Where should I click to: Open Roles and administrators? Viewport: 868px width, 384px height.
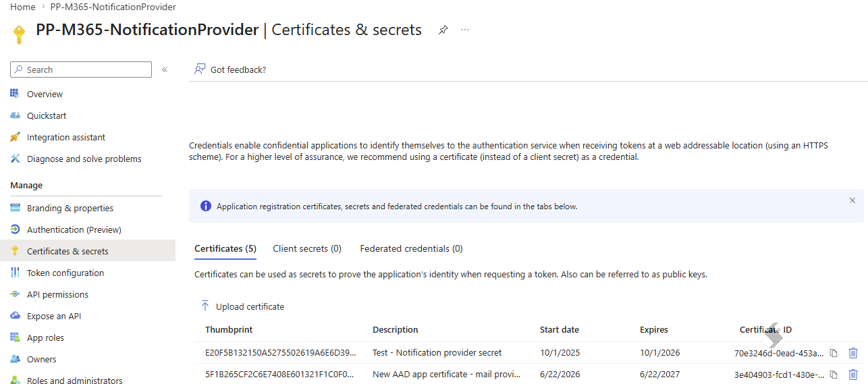coord(75,381)
